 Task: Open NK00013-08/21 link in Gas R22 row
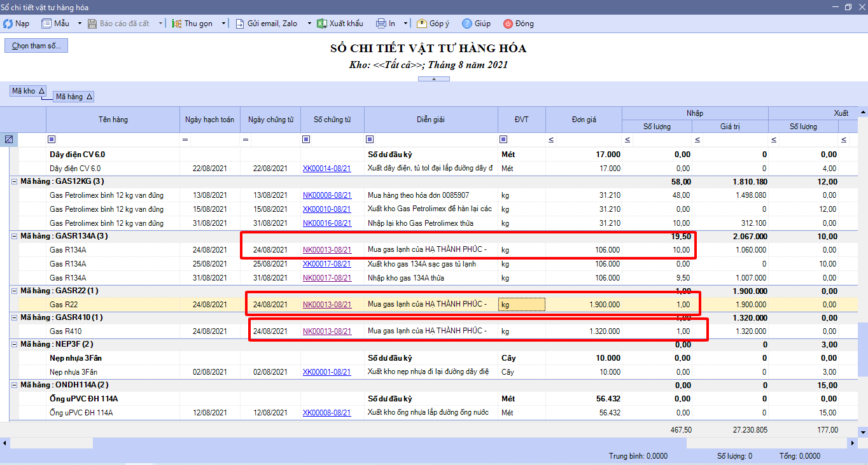point(326,305)
